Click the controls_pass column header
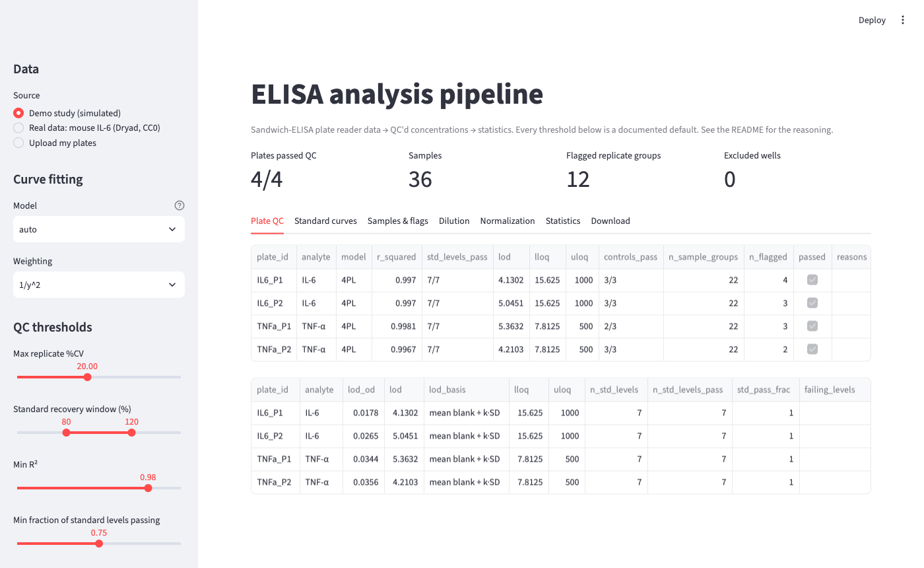 pos(631,257)
